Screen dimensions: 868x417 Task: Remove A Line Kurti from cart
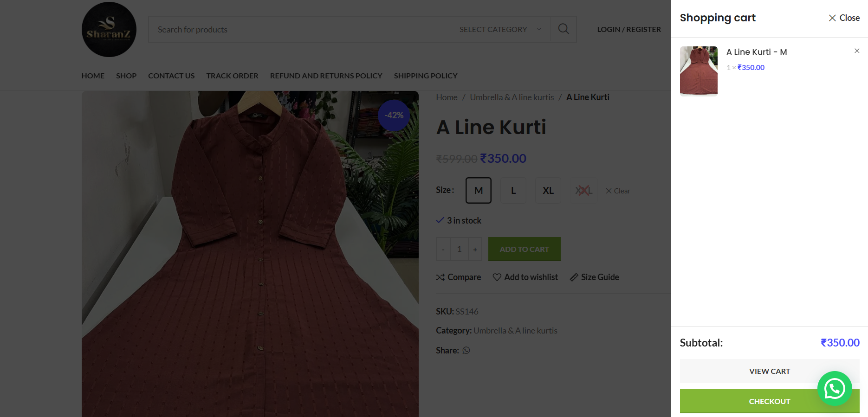tap(856, 51)
